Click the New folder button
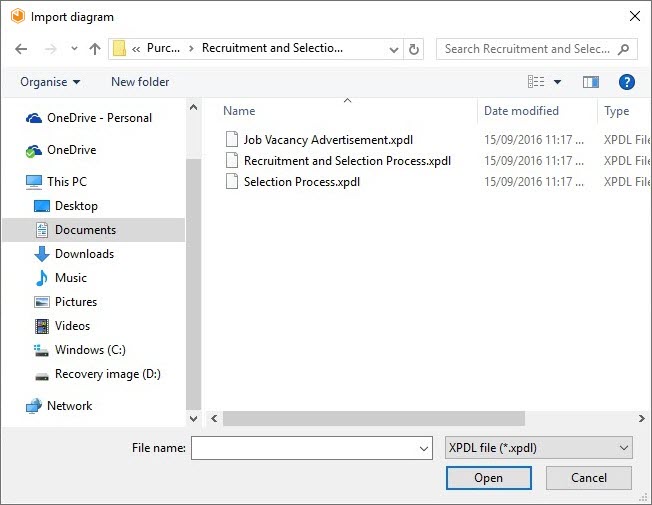Image resolution: width=652 pixels, height=505 pixels. 140,82
